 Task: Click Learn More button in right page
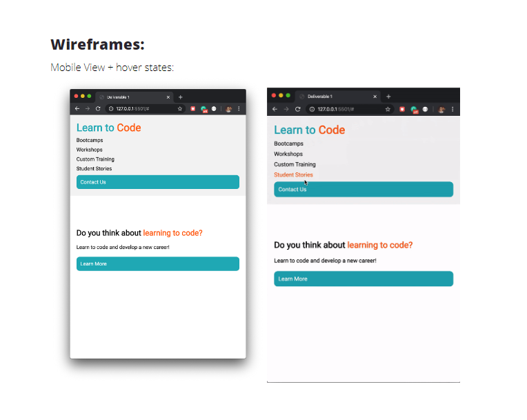click(x=364, y=279)
